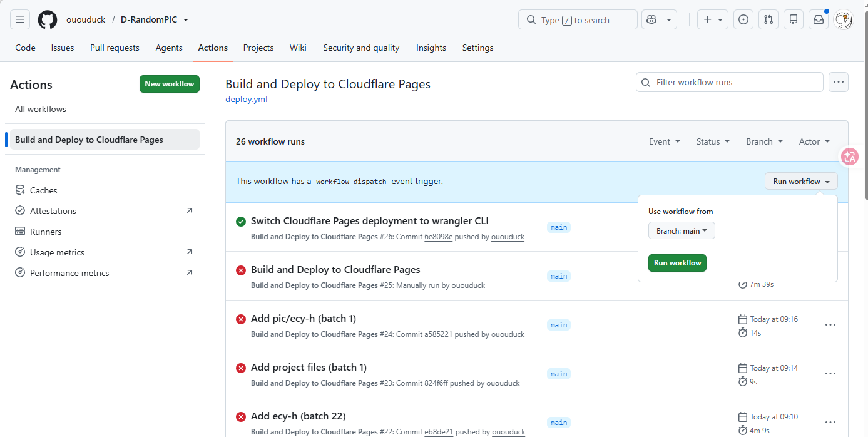Focus the Type / to search box
The width and height of the screenshot is (868, 437).
click(578, 20)
